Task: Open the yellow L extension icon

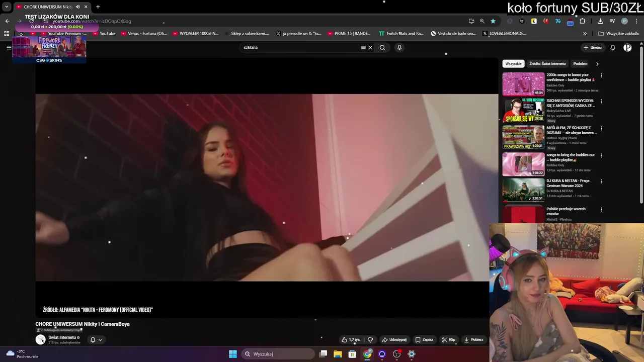Action: tap(534, 21)
